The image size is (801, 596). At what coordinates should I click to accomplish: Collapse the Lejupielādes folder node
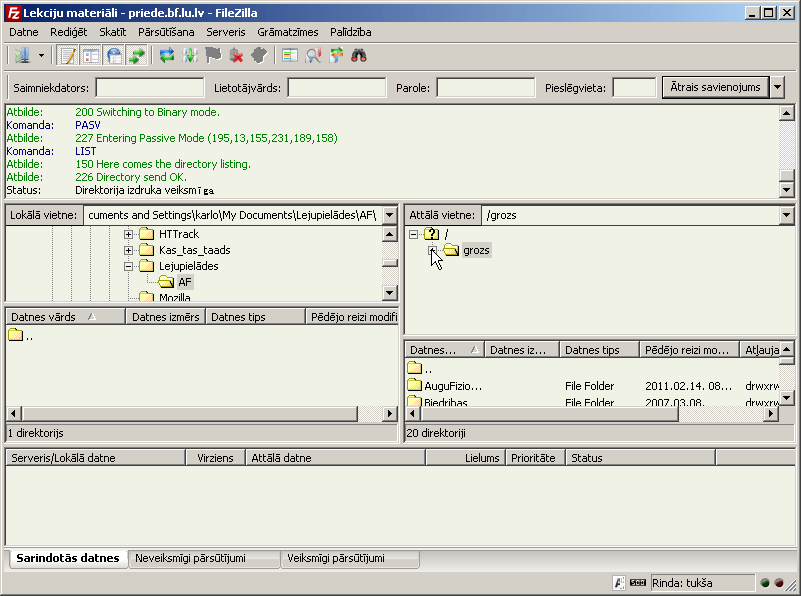click(x=128, y=266)
